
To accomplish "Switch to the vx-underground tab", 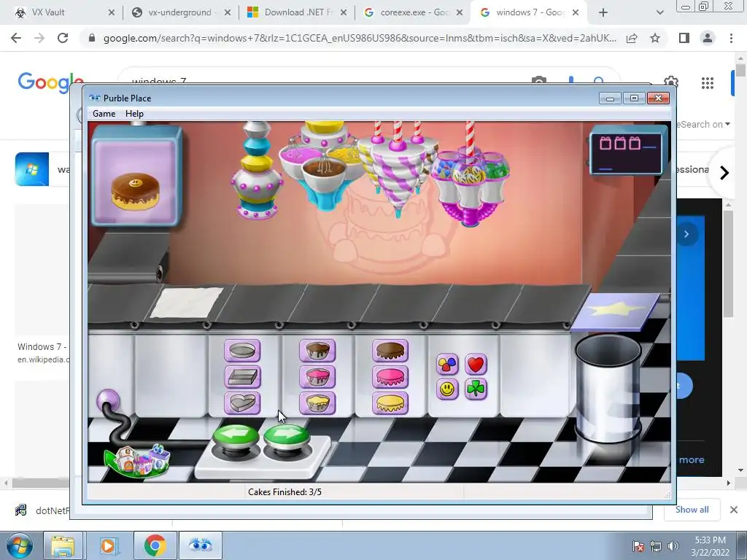I will pyautogui.click(x=181, y=12).
